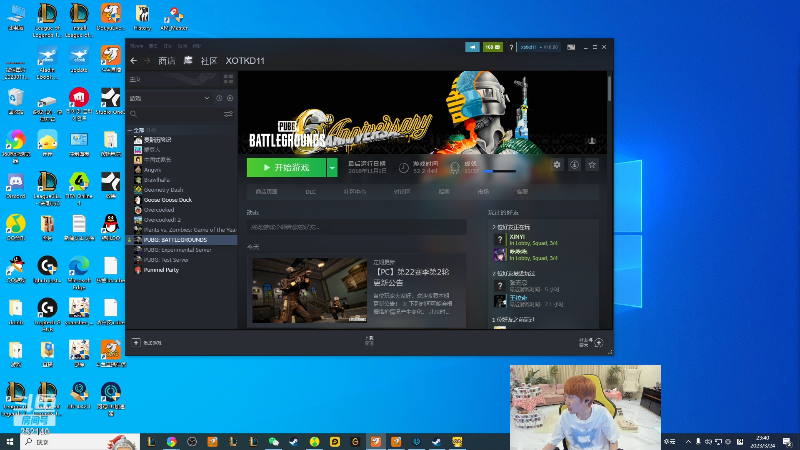Click the green 开始游戏 play button

click(x=286, y=167)
